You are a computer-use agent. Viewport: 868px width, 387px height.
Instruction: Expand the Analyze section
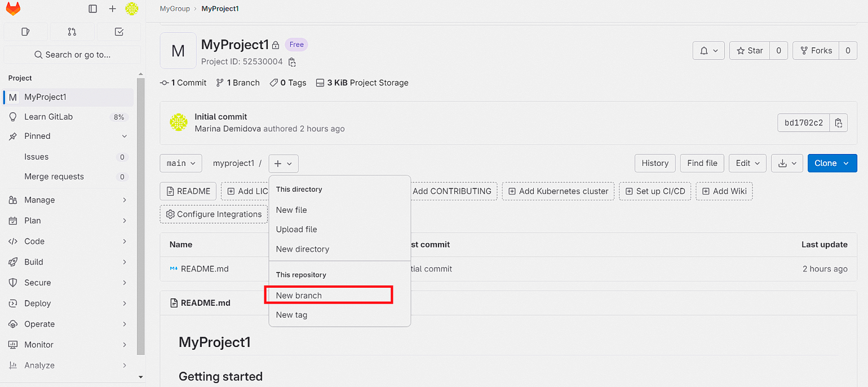(69, 366)
